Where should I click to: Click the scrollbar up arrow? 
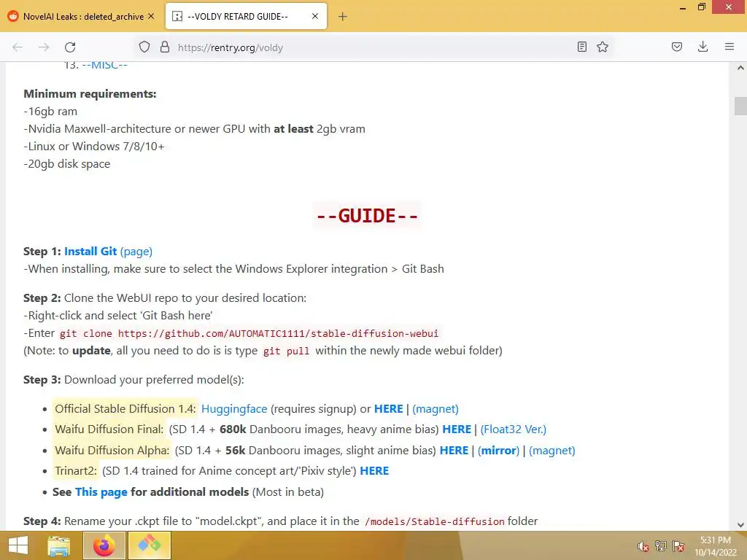coord(740,68)
